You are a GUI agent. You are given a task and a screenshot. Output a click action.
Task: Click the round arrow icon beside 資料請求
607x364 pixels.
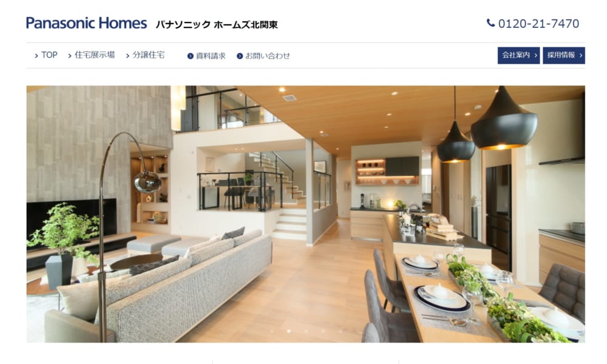(190, 56)
